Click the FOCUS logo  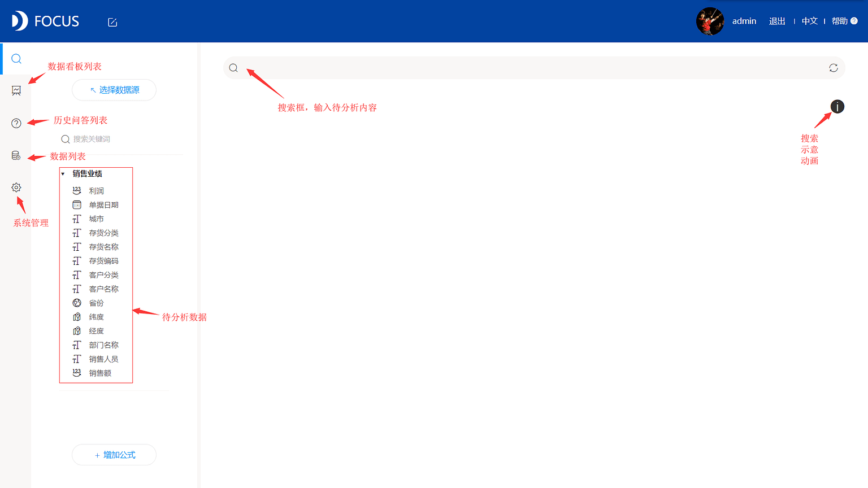[x=45, y=21]
